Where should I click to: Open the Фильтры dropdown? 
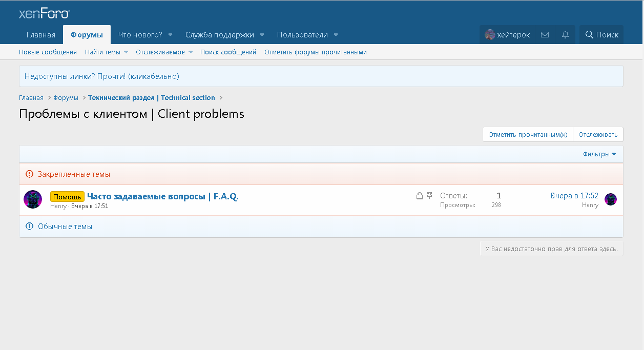click(599, 154)
